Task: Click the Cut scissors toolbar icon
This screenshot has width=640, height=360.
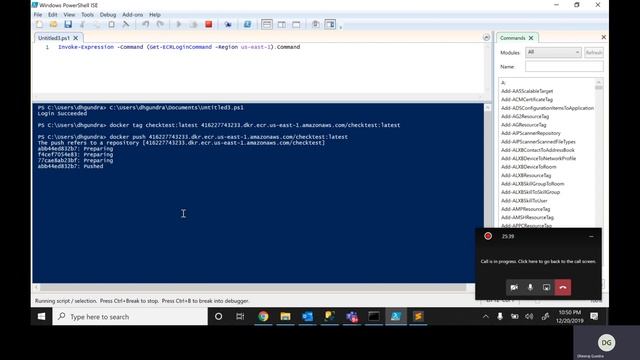Action: [82, 24]
